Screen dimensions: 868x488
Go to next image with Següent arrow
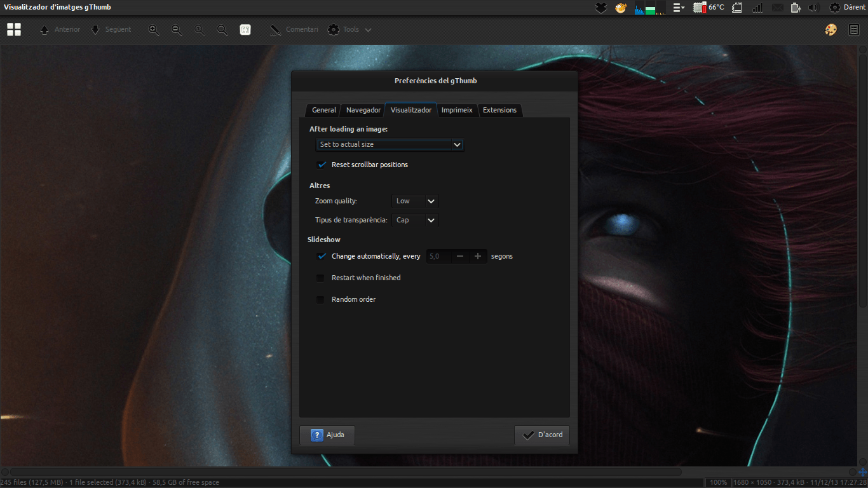pos(95,29)
